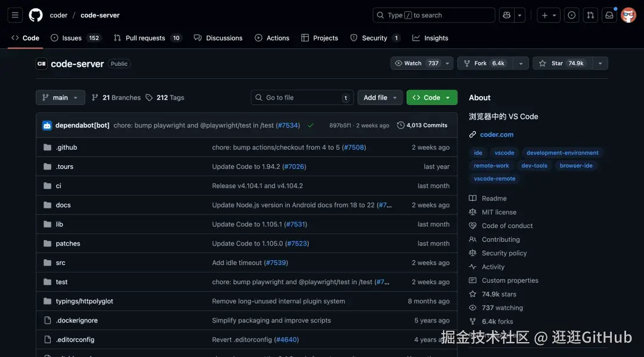Screen dimensions: 644x357
Task: Expand the Copilot dropdown arrow
Action: pos(519,15)
